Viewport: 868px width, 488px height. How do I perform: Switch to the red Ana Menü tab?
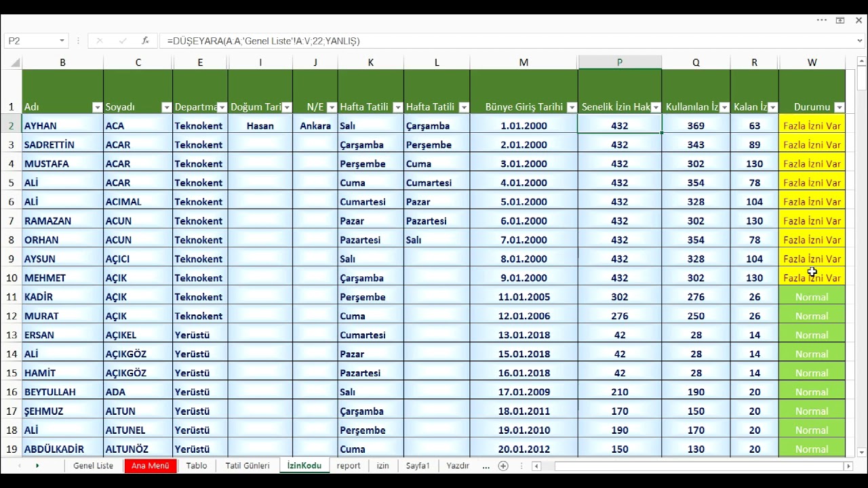[150, 466]
